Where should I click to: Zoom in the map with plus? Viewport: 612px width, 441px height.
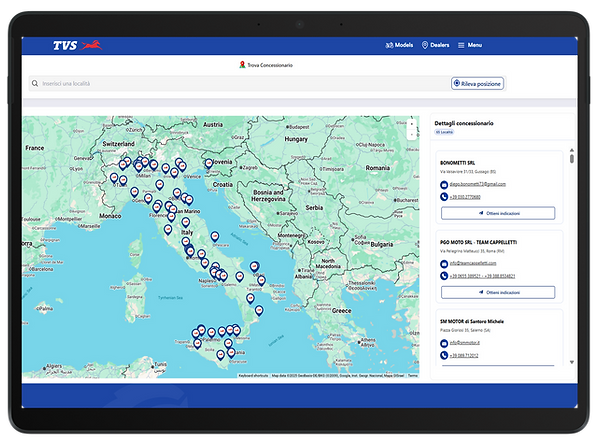coord(411,124)
